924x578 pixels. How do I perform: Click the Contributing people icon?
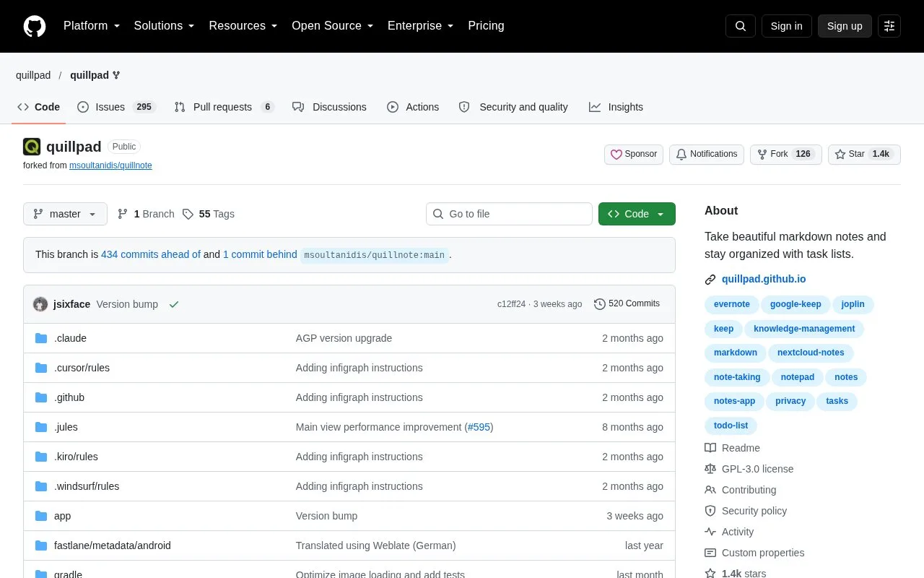(710, 490)
